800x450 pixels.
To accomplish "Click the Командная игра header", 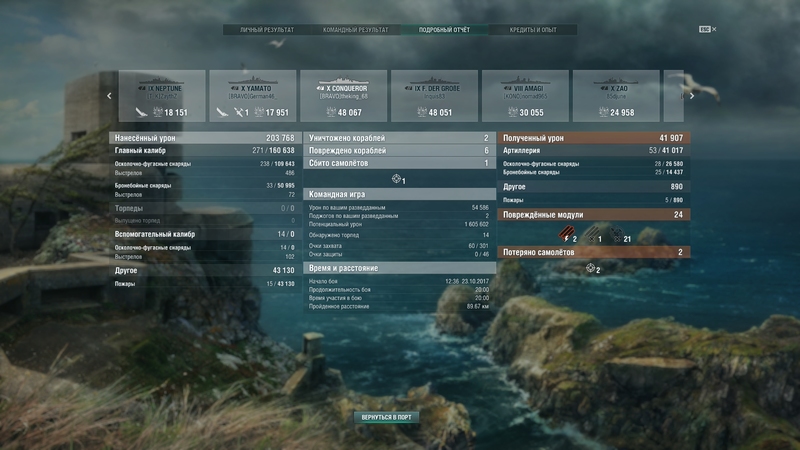I will (399, 194).
